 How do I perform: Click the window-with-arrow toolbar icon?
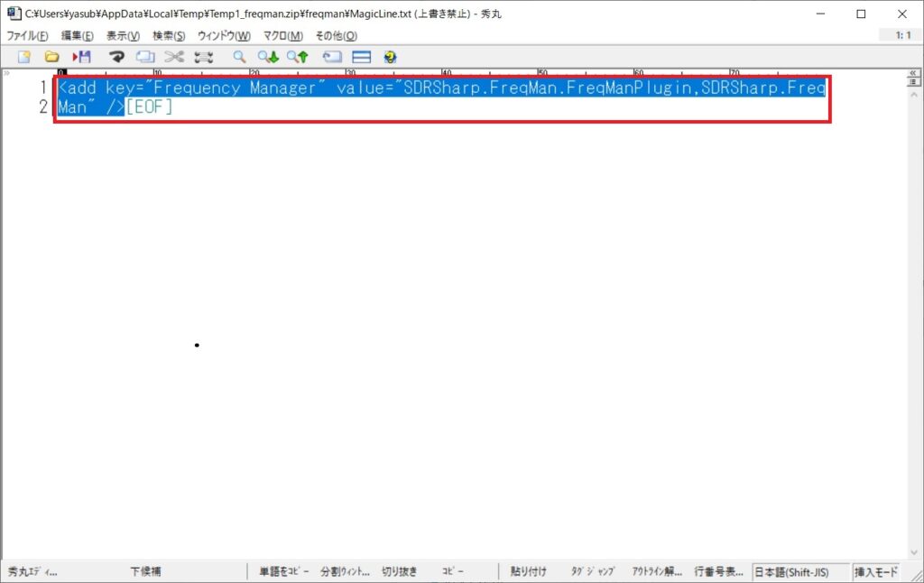pos(332,57)
